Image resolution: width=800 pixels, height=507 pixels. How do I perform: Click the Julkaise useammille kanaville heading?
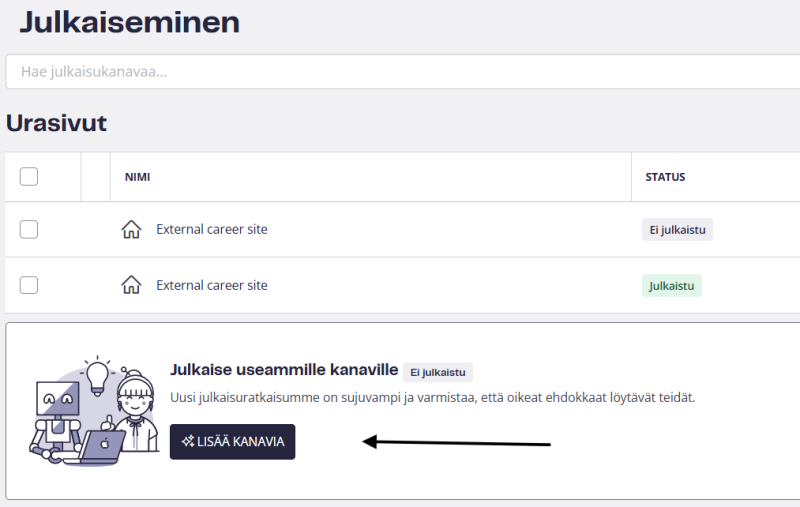coord(285,370)
